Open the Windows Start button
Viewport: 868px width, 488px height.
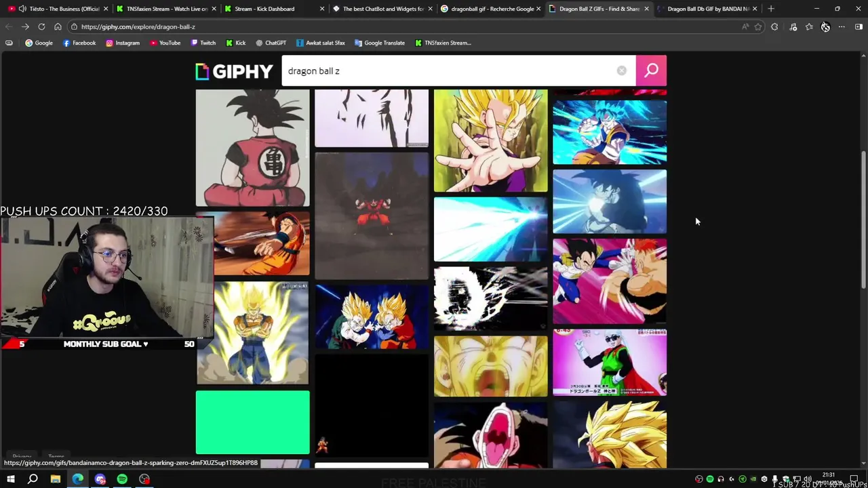10,479
